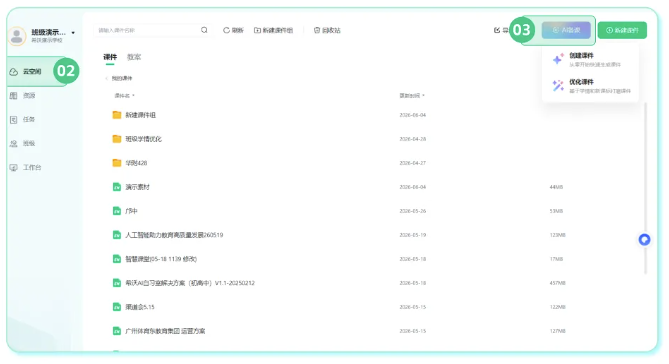669x364 pixels.
Task: Click the 127MB file size cell
Action: tap(558, 331)
